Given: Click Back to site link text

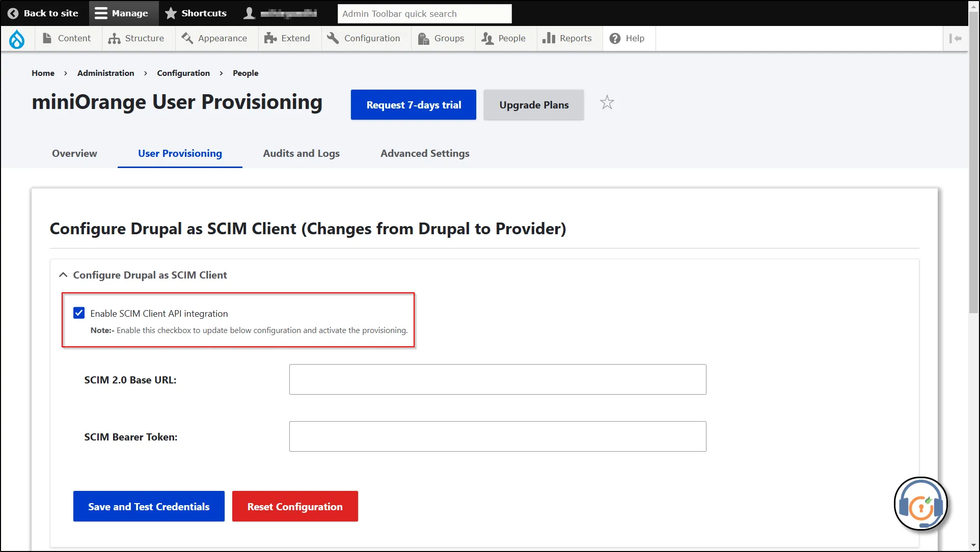Looking at the screenshot, I should [51, 13].
